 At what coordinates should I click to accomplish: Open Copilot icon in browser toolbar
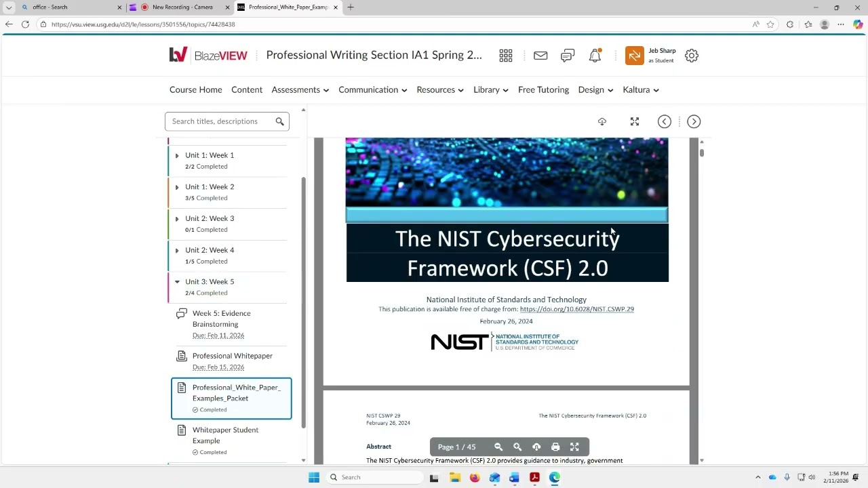point(858,24)
